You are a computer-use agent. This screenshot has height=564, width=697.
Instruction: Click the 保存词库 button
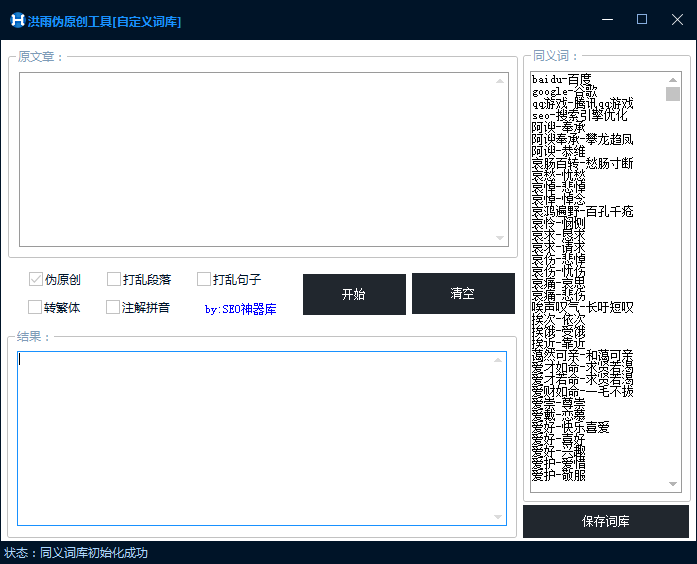point(606,521)
